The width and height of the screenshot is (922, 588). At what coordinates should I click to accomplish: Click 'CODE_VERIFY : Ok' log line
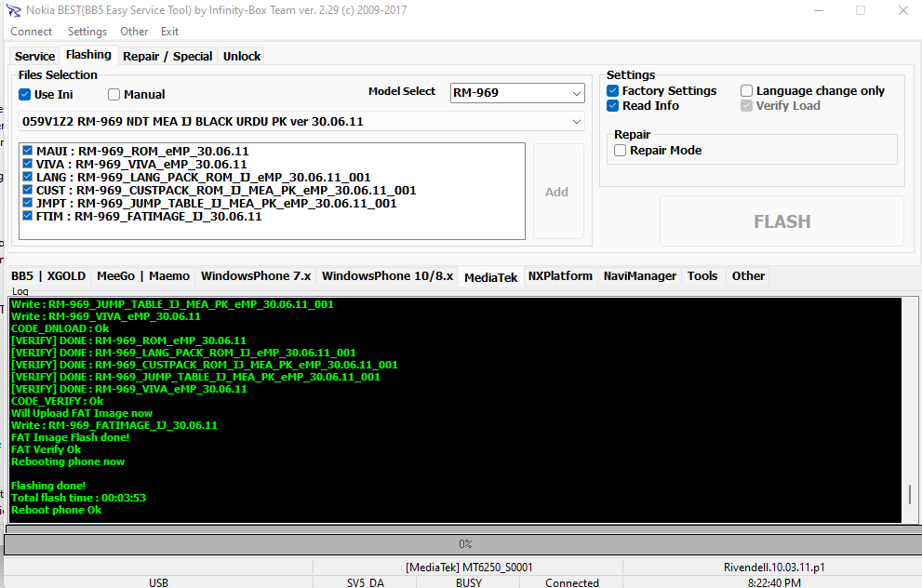pyautogui.click(x=57, y=401)
